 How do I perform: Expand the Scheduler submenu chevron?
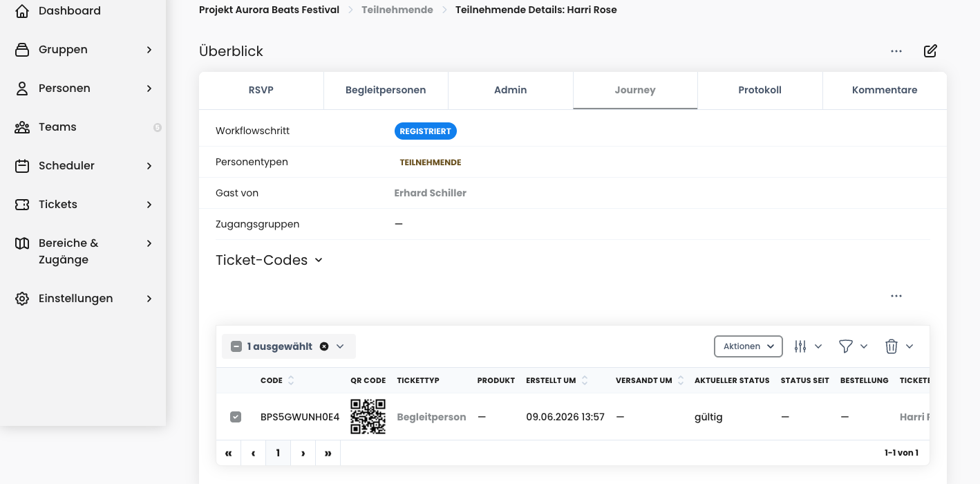click(149, 166)
